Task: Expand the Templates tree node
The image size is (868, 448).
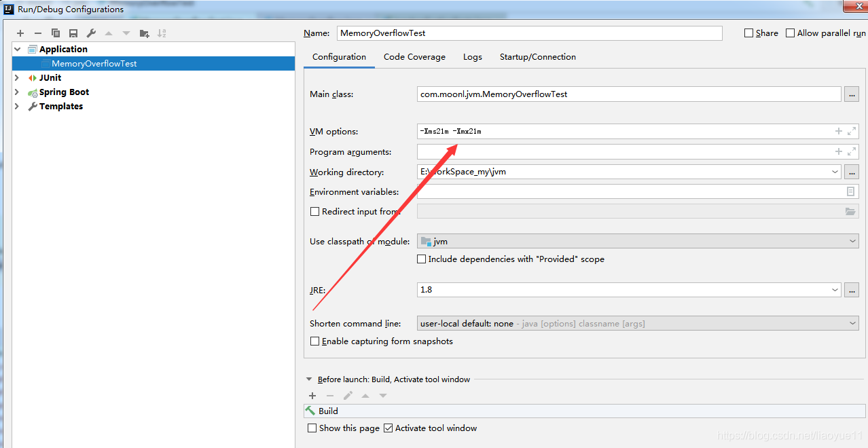Action: (18, 107)
